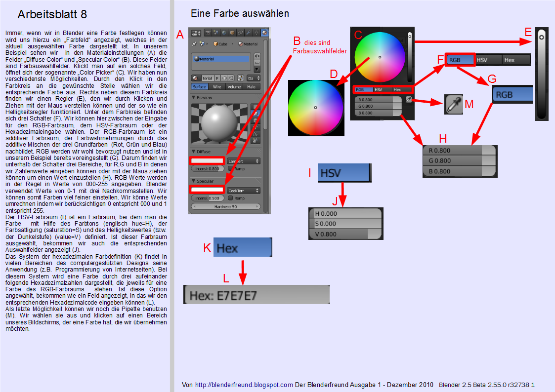The width and height of the screenshot is (555, 392).
Task: Choose the hair strands preview type icon
Action: pos(256,134)
